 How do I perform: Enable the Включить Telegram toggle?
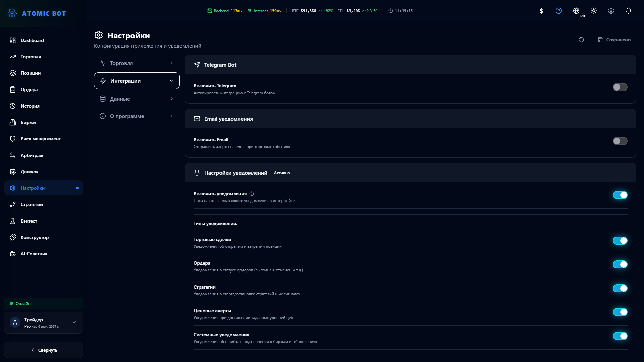click(x=620, y=87)
